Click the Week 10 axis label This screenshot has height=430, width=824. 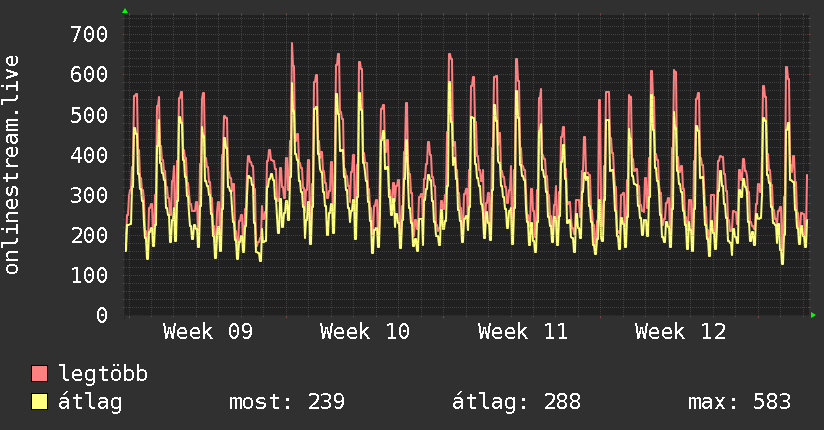point(365,332)
